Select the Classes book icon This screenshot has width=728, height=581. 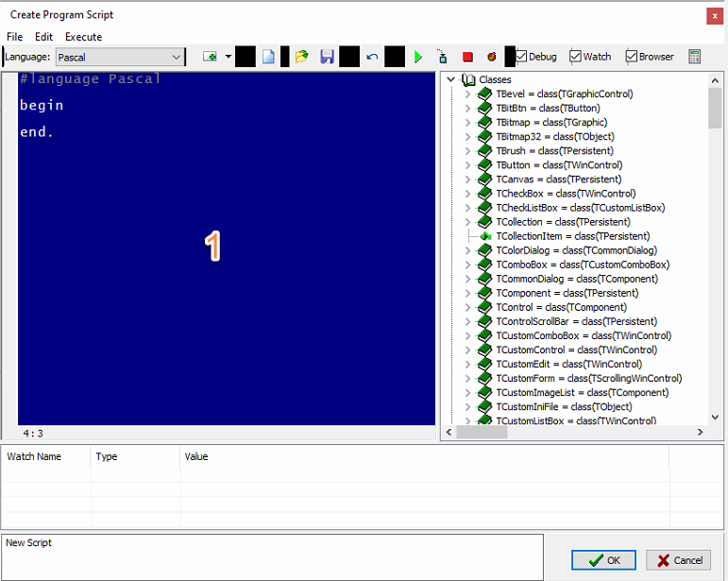[468, 80]
